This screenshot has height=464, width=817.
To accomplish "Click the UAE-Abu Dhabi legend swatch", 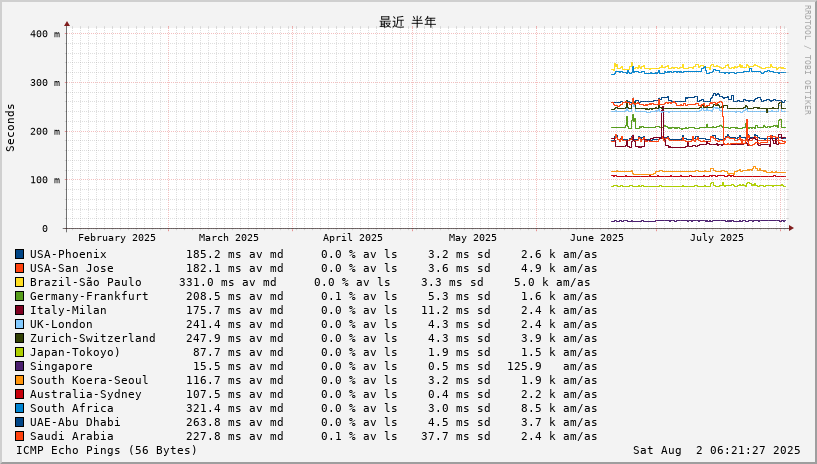I will [19, 423].
